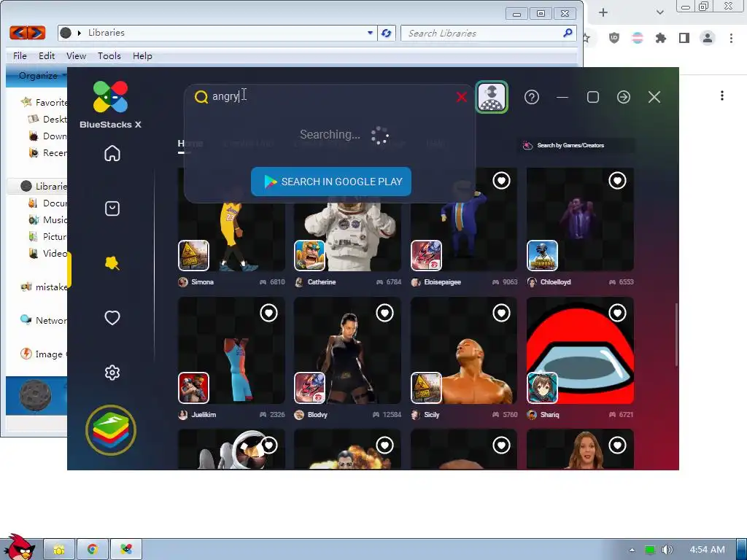Click BlueStacks vertical scrollbar thumb
This screenshot has width=747, height=560.
pos(676,335)
